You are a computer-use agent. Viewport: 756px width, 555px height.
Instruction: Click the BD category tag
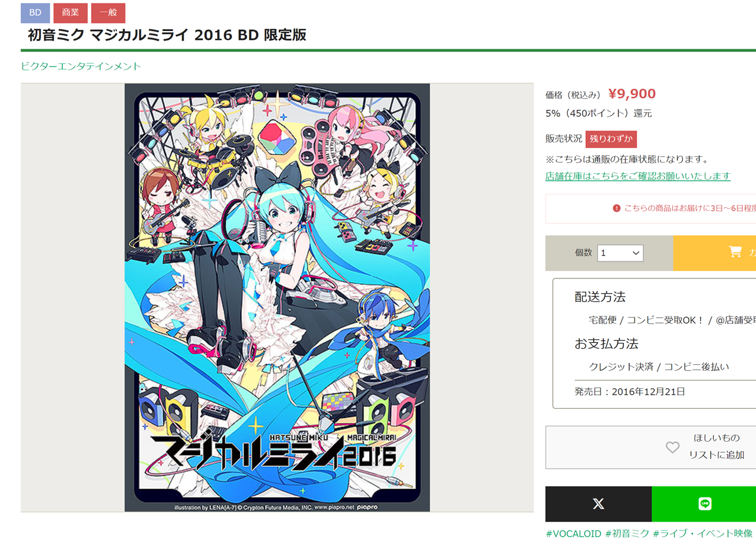click(35, 13)
